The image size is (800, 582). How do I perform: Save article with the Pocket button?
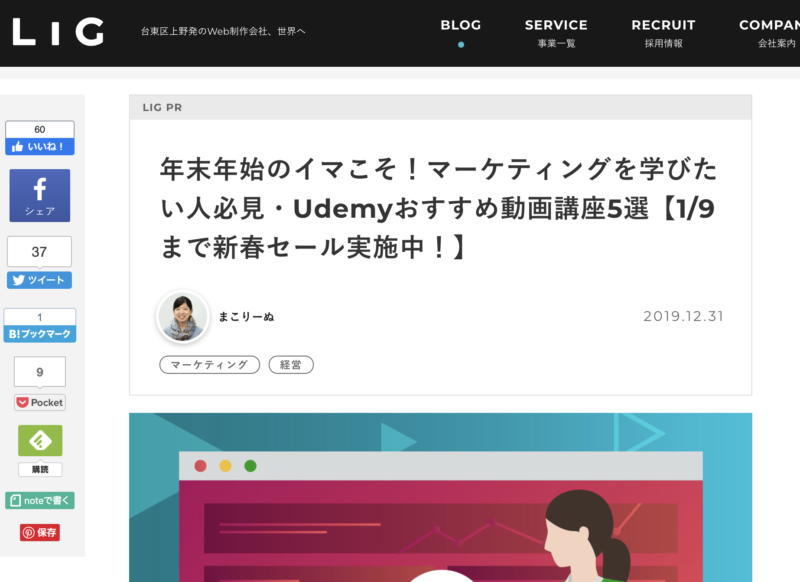pyautogui.click(x=40, y=402)
